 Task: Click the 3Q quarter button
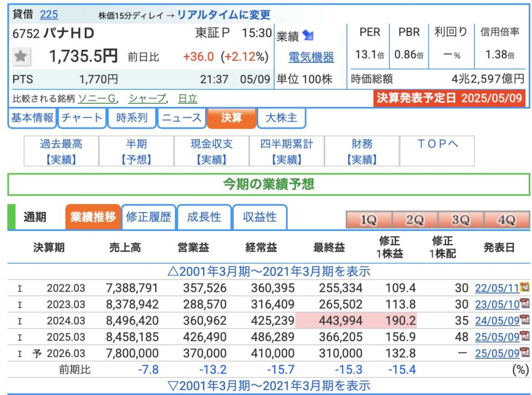point(461,220)
